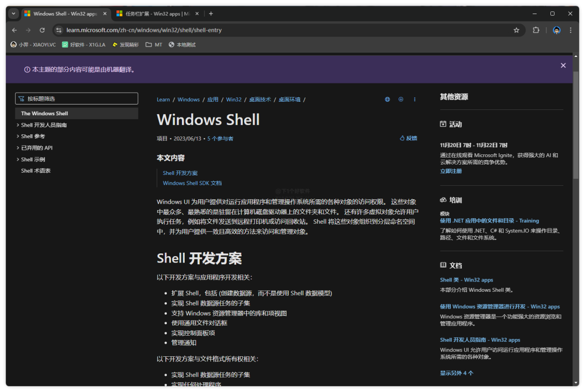This screenshot has height=392, width=585.
Task: Click the vertical scrollbar thumb
Action: [576, 125]
